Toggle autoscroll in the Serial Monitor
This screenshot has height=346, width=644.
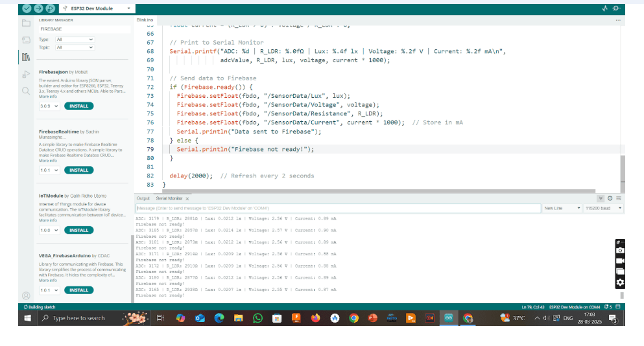click(601, 198)
